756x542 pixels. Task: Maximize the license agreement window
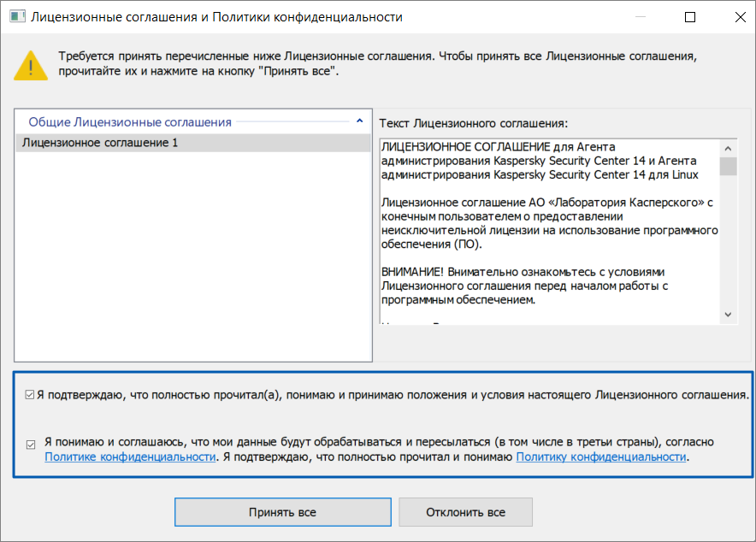690,17
